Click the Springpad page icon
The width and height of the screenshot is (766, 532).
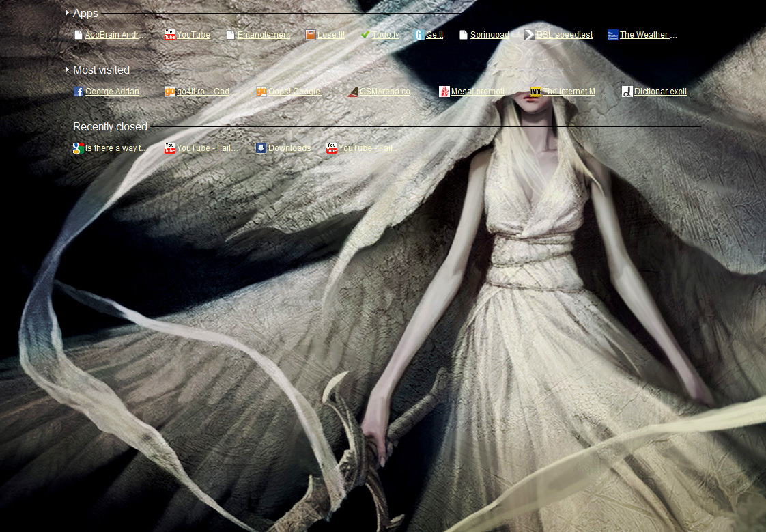pyautogui.click(x=463, y=35)
